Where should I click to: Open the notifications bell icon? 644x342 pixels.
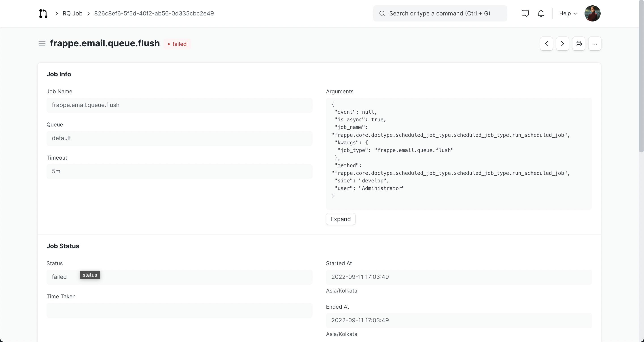point(541,13)
